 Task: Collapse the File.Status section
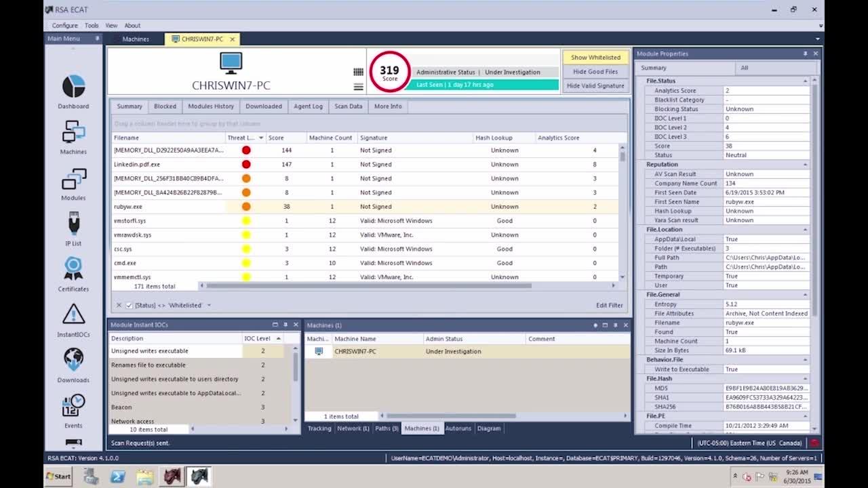click(805, 81)
